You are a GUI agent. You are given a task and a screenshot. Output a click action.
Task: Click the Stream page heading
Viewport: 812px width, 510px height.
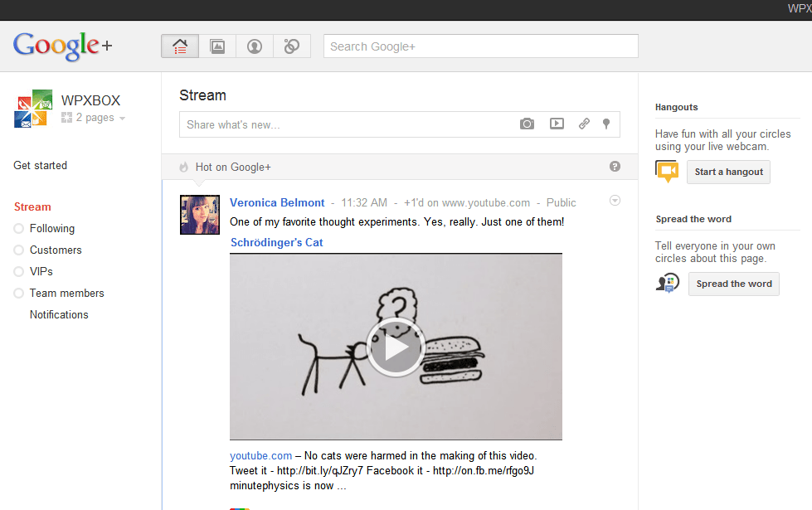click(x=202, y=95)
